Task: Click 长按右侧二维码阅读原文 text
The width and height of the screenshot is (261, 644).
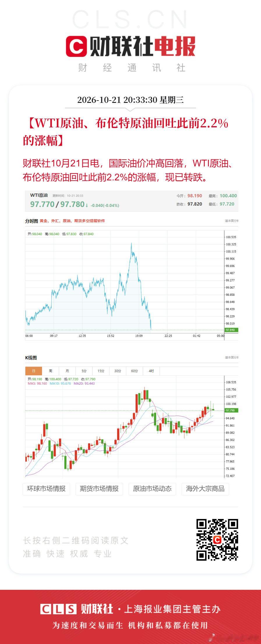Action: (x=76, y=541)
